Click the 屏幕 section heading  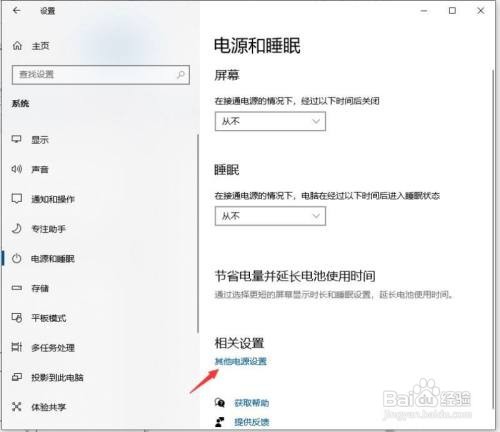point(227,75)
